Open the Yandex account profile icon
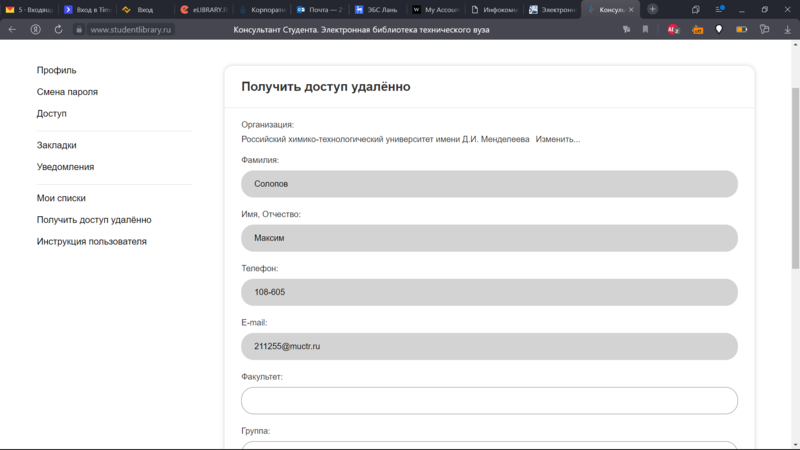Screen dimensions: 800x450 click(x=36, y=30)
